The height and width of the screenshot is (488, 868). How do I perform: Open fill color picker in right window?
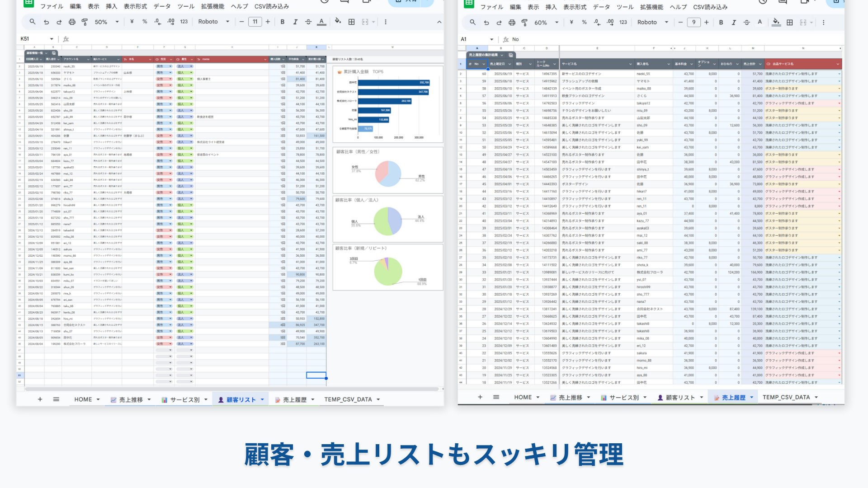[776, 22]
